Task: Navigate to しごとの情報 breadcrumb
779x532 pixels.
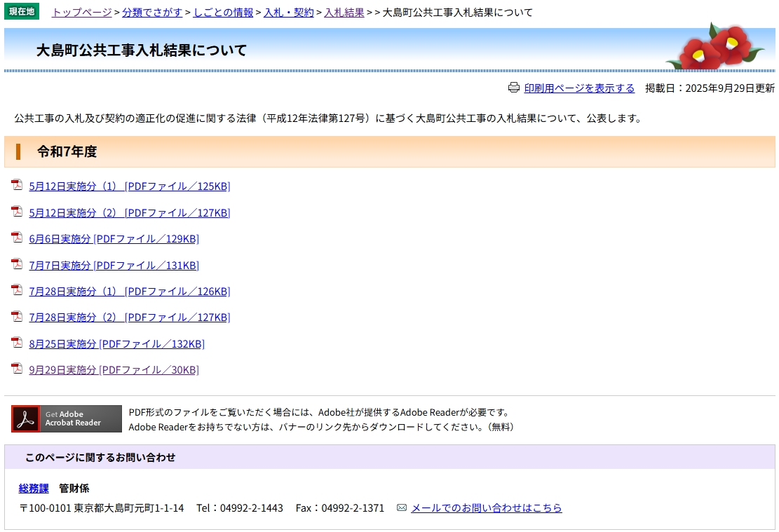Action: pyautogui.click(x=223, y=13)
